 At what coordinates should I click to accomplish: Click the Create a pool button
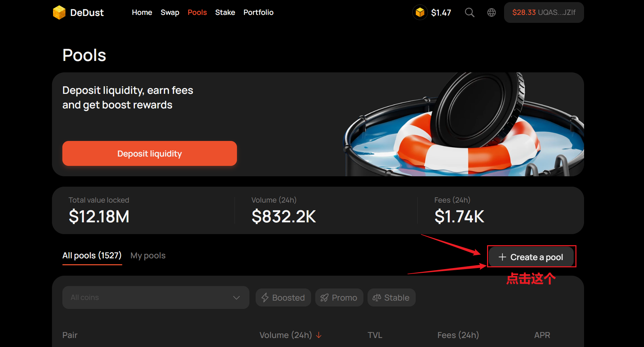[x=531, y=257]
